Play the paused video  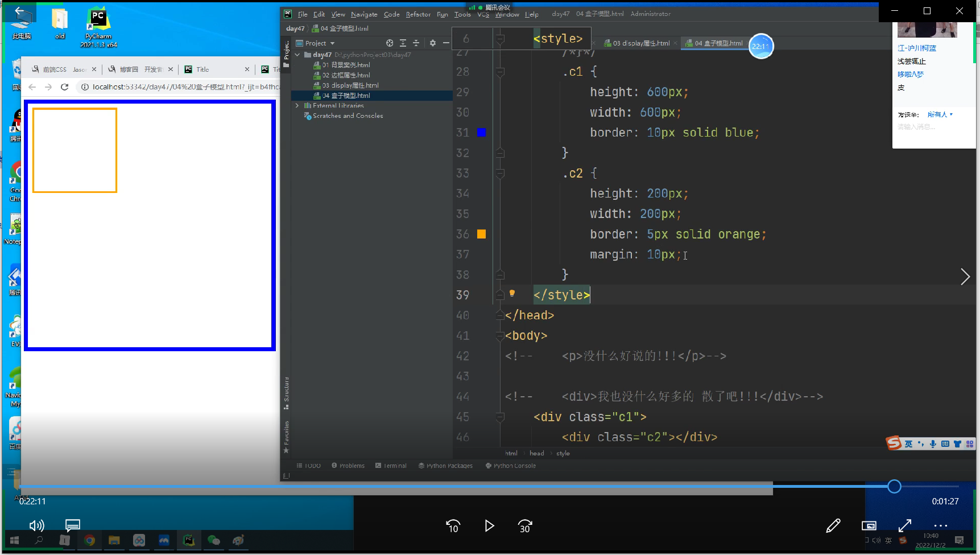coord(489,526)
